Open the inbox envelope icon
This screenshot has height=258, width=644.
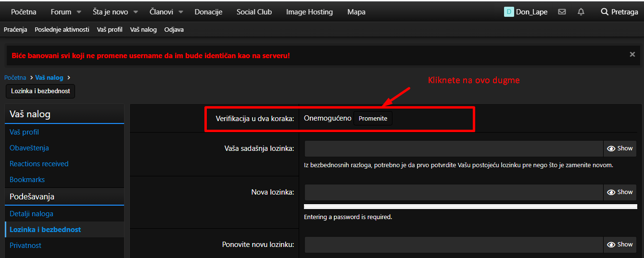[x=562, y=12]
